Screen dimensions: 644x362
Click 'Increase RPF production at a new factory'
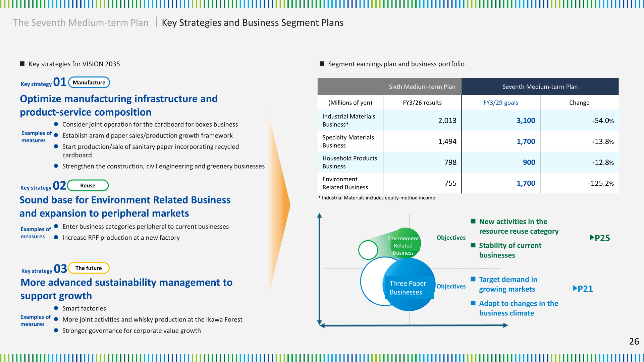pyautogui.click(x=121, y=237)
